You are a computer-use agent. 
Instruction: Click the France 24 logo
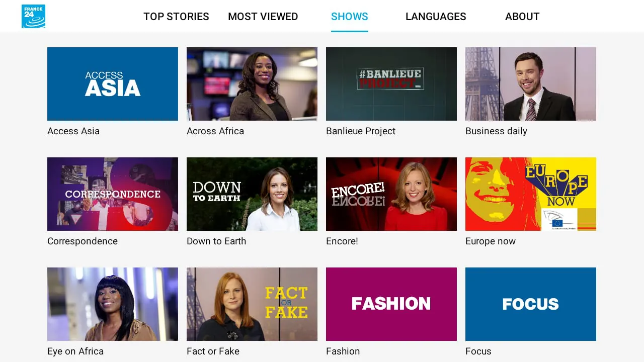click(33, 16)
